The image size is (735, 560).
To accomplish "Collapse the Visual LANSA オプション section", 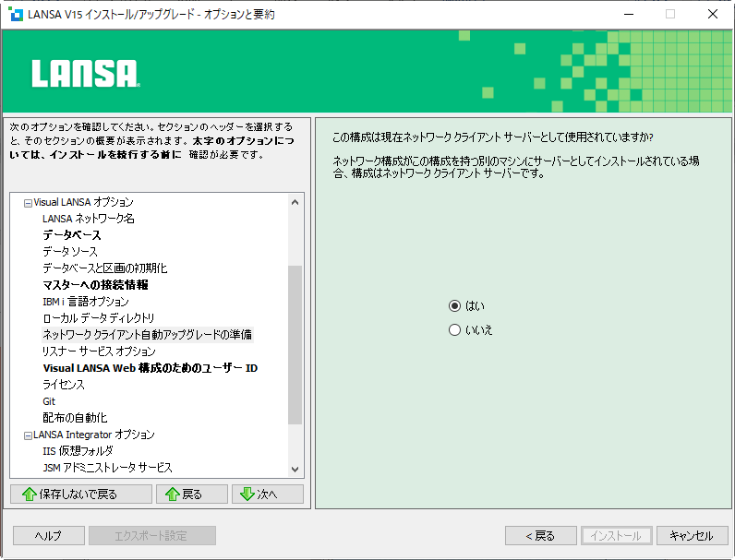I will (28, 203).
